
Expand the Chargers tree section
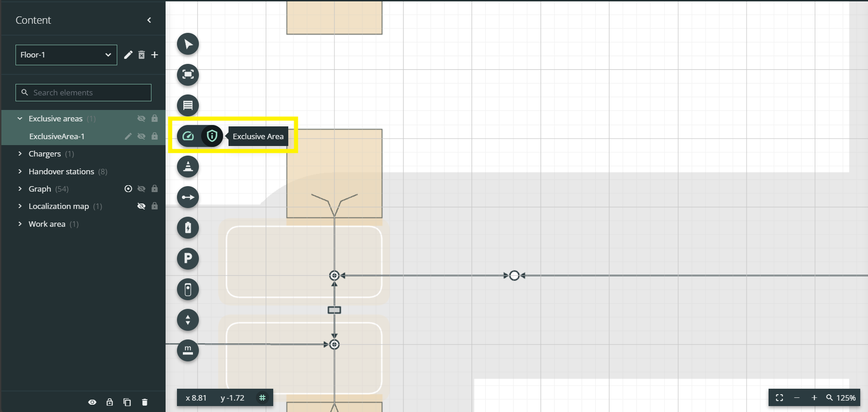[20, 154]
